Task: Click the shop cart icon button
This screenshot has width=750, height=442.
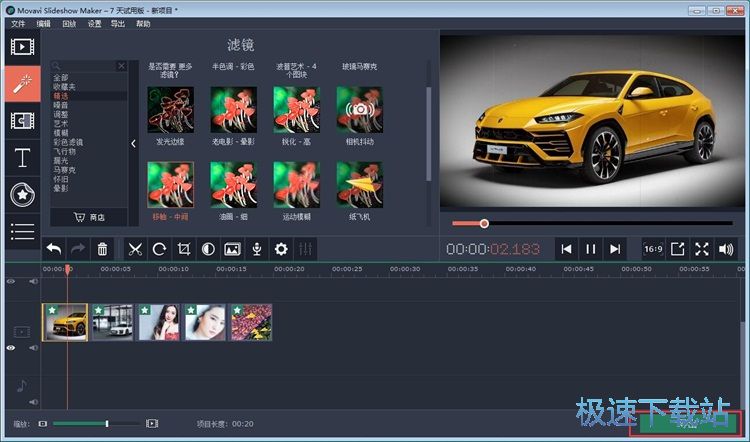Action: tap(89, 217)
